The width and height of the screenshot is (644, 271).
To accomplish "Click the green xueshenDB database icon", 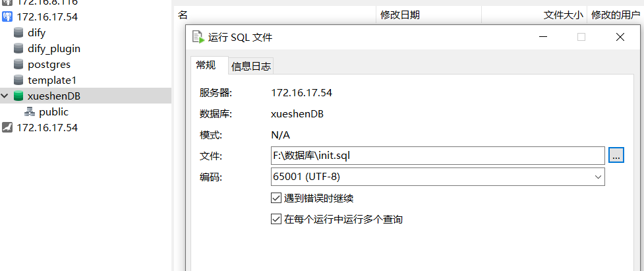I will [x=18, y=96].
